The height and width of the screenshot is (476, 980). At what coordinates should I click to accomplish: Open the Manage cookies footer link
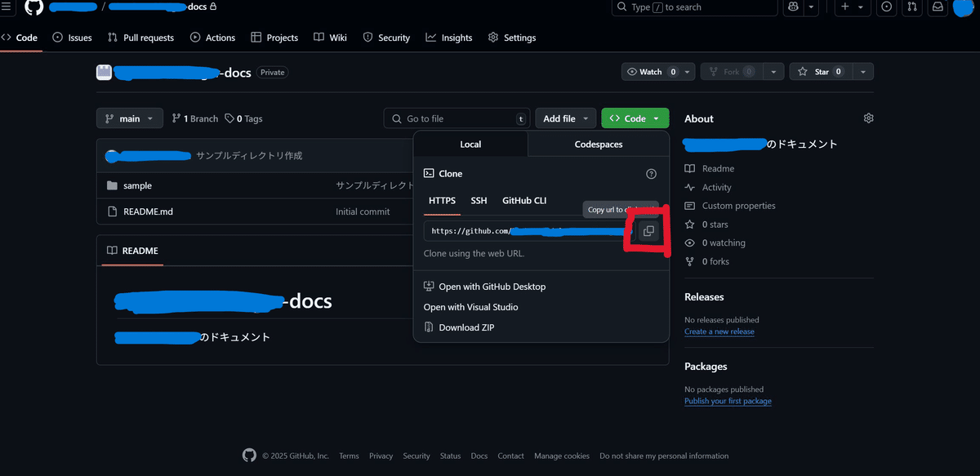pyautogui.click(x=562, y=456)
